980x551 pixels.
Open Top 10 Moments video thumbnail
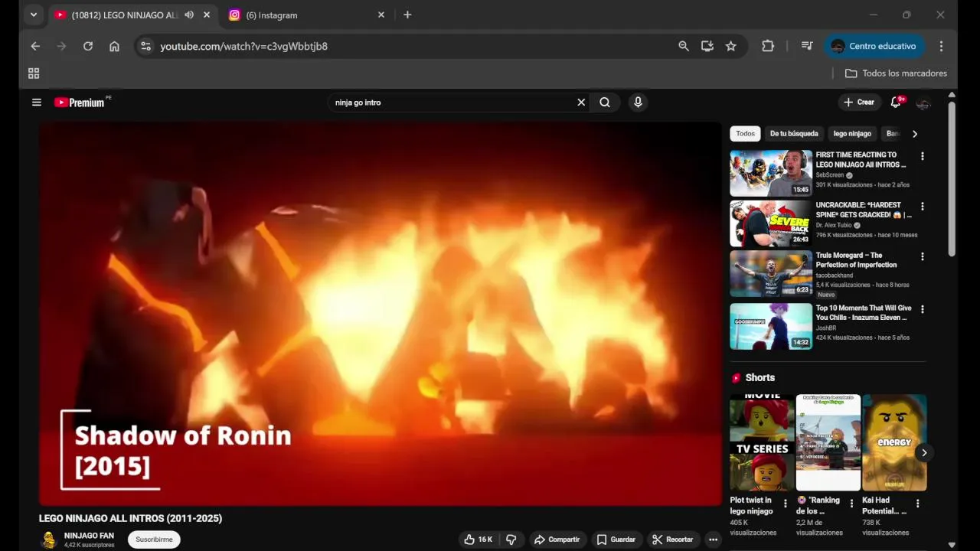point(771,326)
